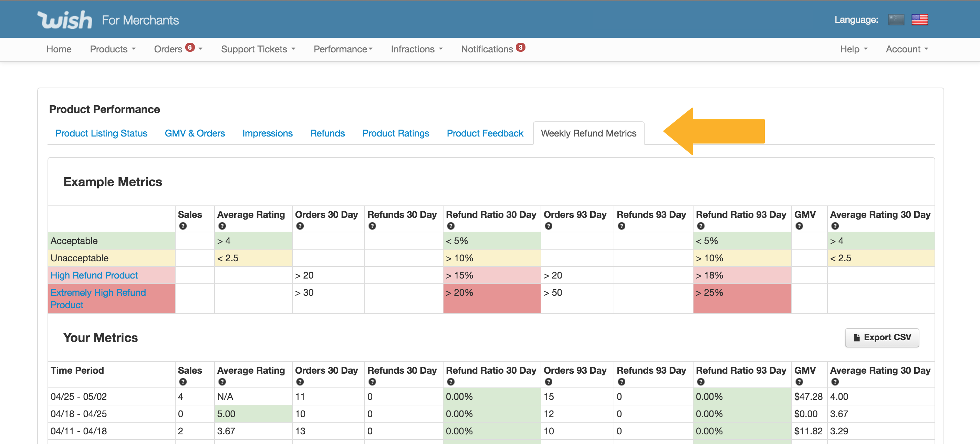Viewport: 980px width, 444px height.
Task: Click help icon under Example Metrics Sales
Action: pos(183,226)
